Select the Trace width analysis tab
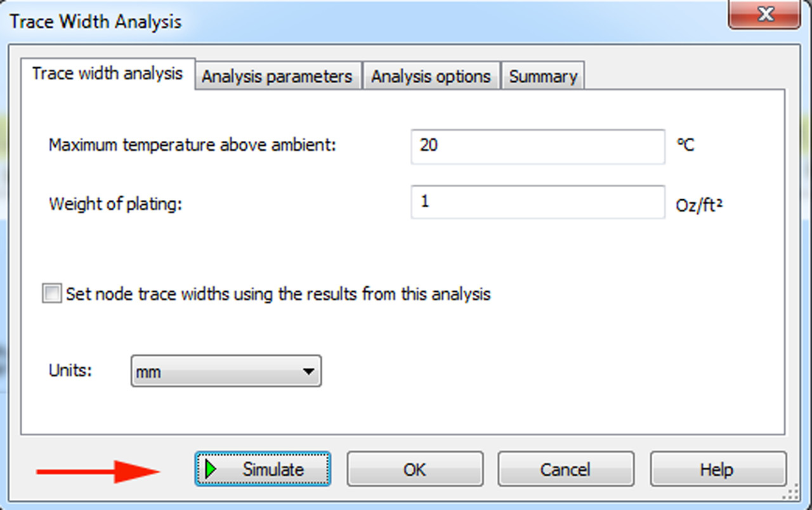 tap(107, 74)
